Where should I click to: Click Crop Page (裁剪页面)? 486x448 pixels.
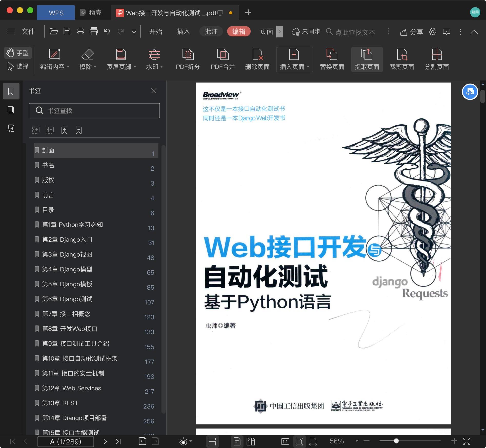coord(402,59)
